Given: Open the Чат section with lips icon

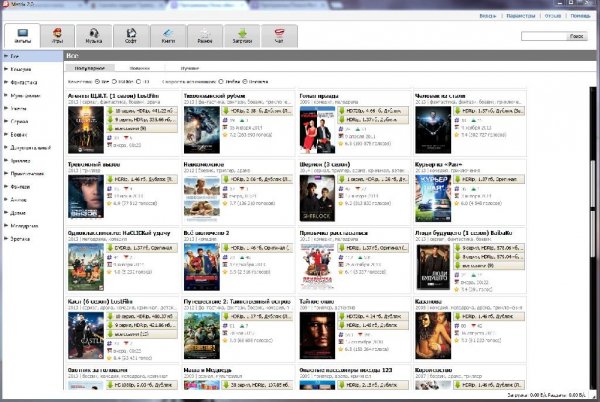Looking at the screenshot, I should pyautogui.click(x=279, y=36).
